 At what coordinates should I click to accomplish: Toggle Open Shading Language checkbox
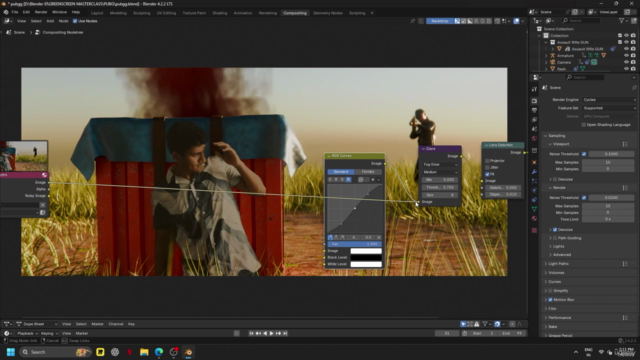[584, 125]
